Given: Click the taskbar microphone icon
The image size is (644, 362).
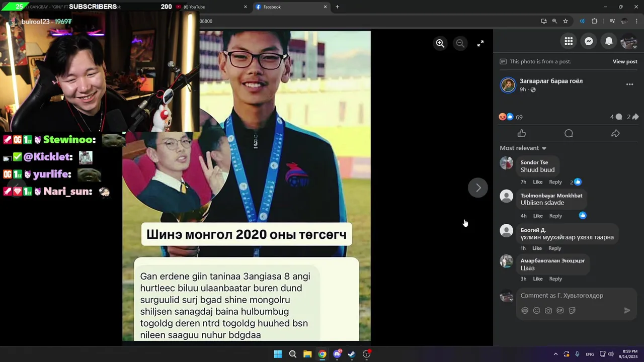Looking at the screenshot, I should (578, 354).
